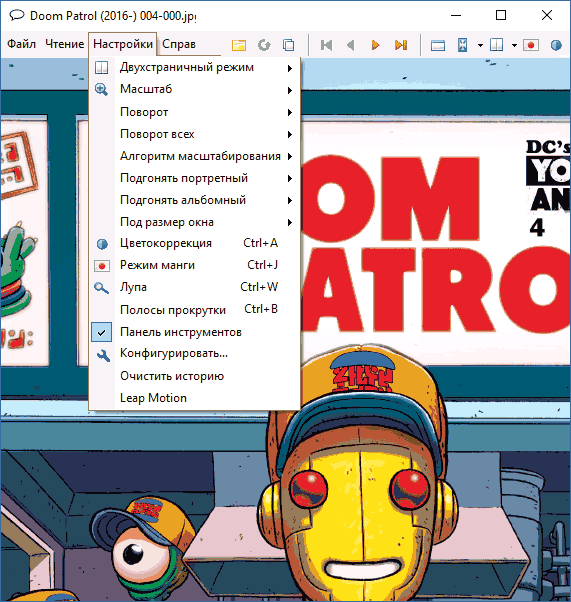571x602 pixels.
Task: Maximize the comic viewer window
Action: [501, 15]
